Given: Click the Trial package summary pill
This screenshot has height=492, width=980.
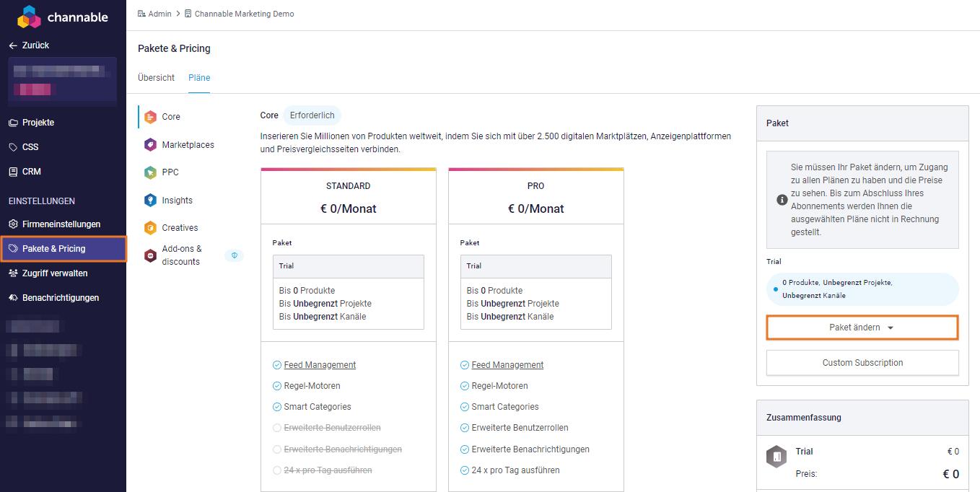Looking at the screenshot, I should (x=862, y=289).
